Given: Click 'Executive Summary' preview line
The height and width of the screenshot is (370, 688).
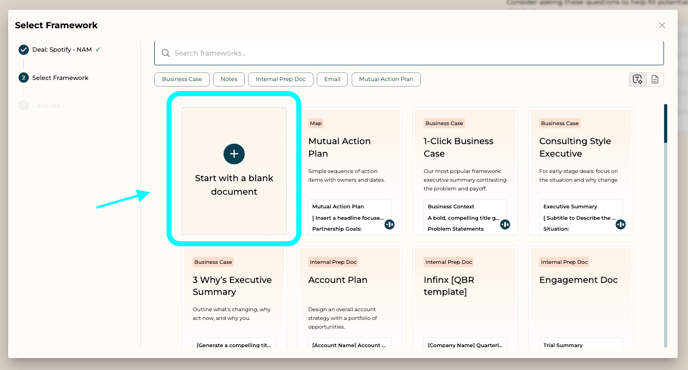Looking at the screenshot, I should coord(570,206).
